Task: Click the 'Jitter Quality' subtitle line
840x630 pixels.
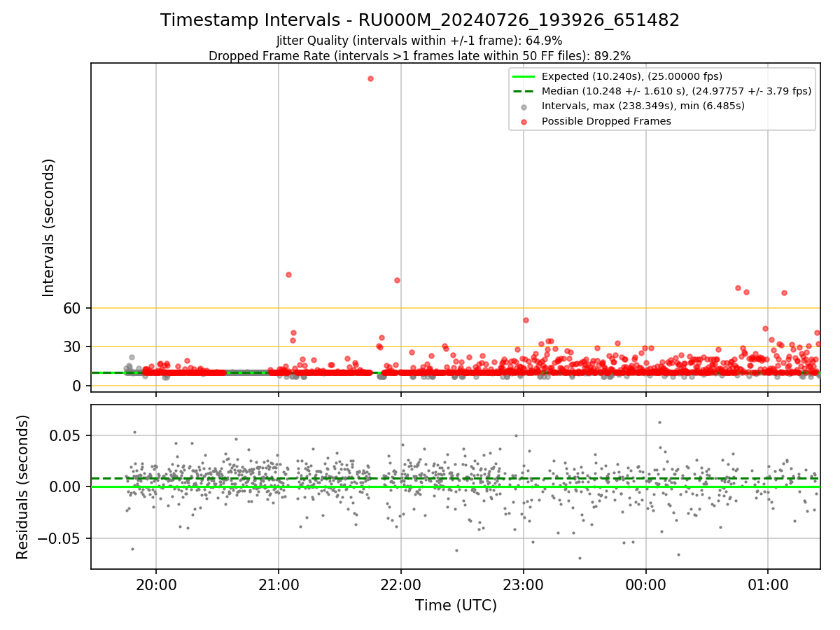Action: (419, 41)
